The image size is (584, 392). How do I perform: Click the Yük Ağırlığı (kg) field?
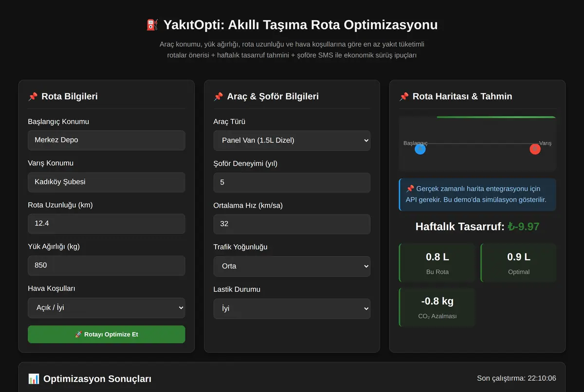[107, 266]
